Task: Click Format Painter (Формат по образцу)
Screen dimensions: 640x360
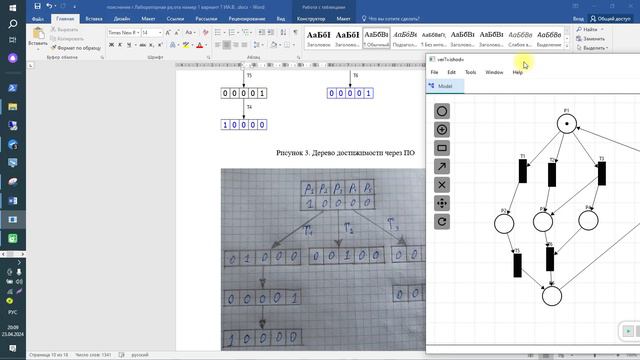Action: click(76, 48)
